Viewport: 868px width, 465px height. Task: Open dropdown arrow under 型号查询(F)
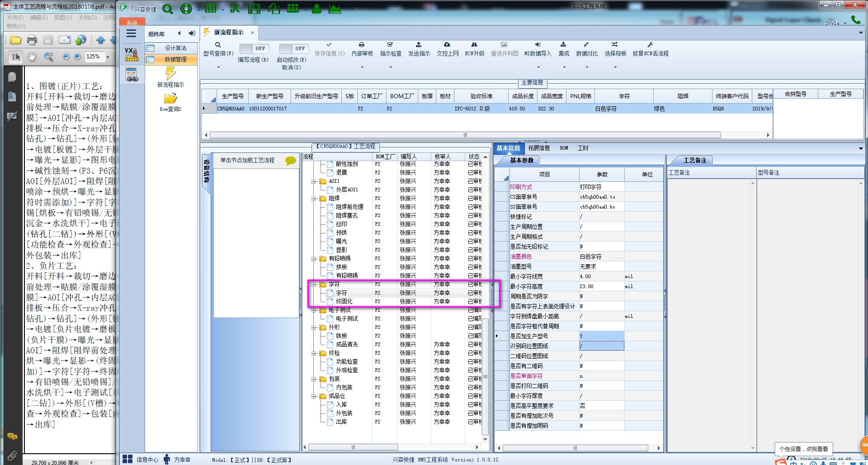218,67
